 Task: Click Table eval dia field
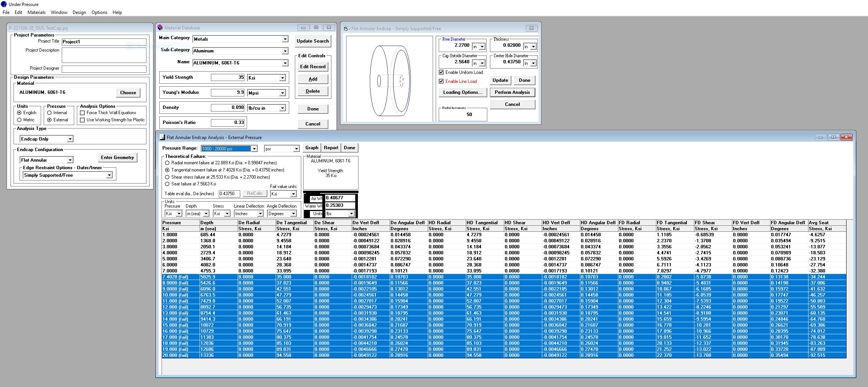pyautogui.click(x=229, y=194)
